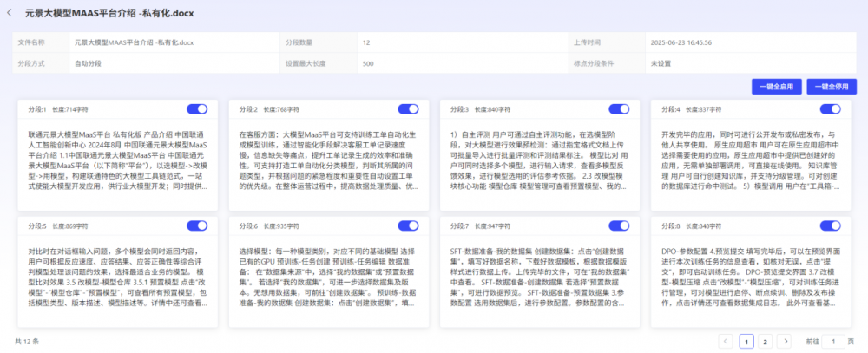Select page 1 in pagination
This screenshot has height=353, width=868.
[746, 342]
